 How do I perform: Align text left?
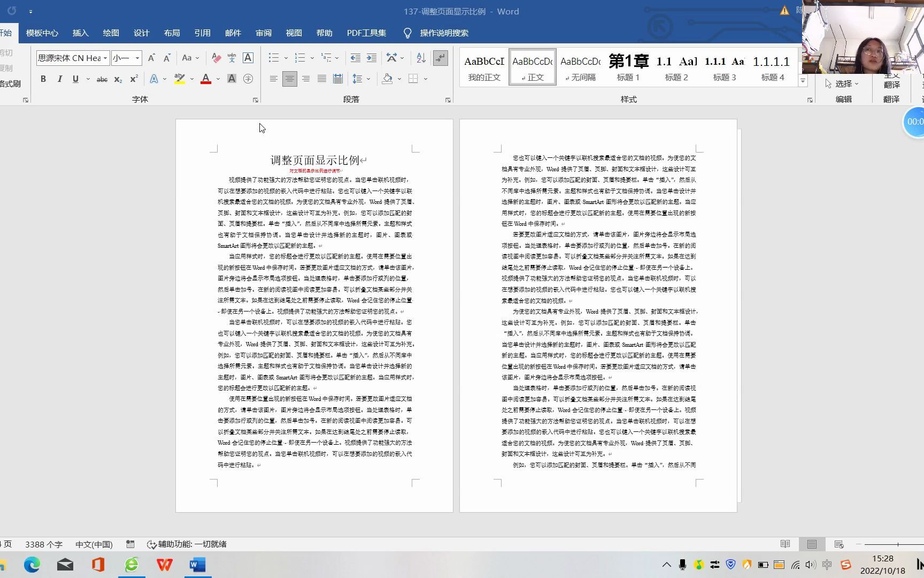pyautogui.click(x=273, y=79)
